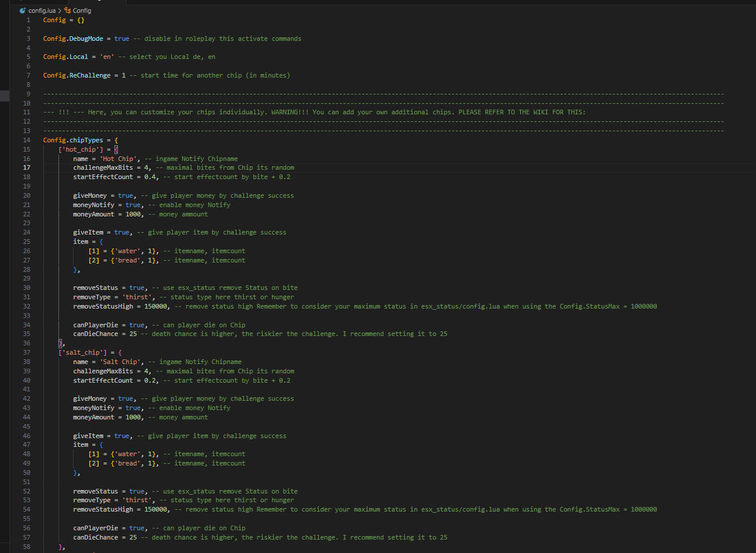This screenshot has height=553, width=756.
Task: Open the config.lua breadcrumb item
Action: [42, 10]
